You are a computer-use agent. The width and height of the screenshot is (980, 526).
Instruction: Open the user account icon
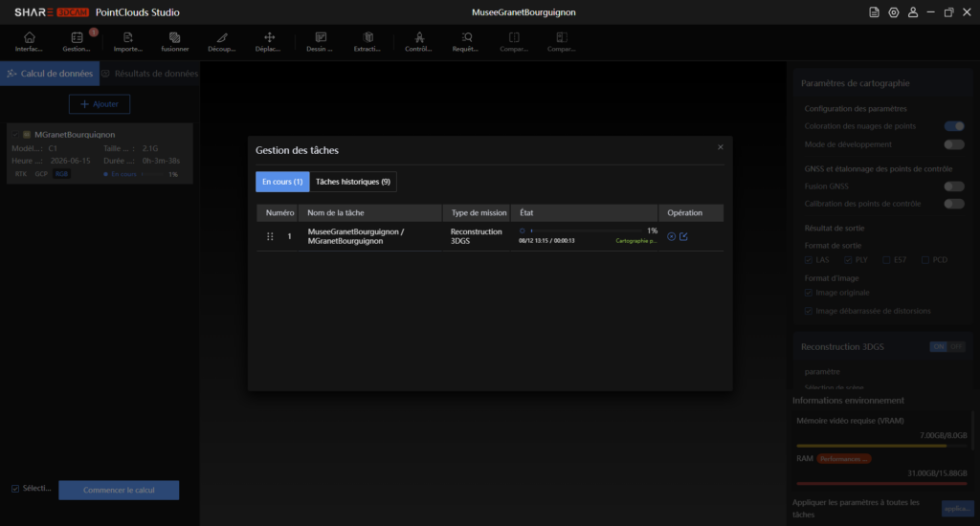tap(913, 12)
